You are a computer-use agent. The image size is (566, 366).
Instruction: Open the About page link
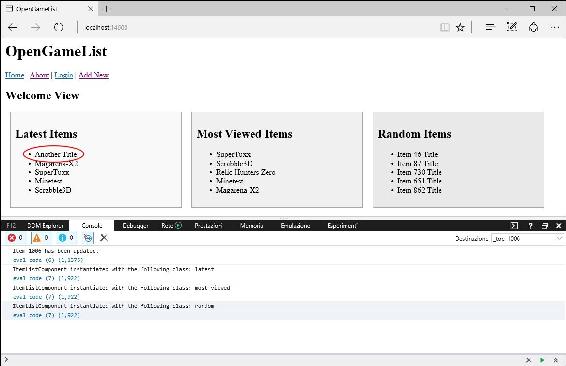(39, 75)
